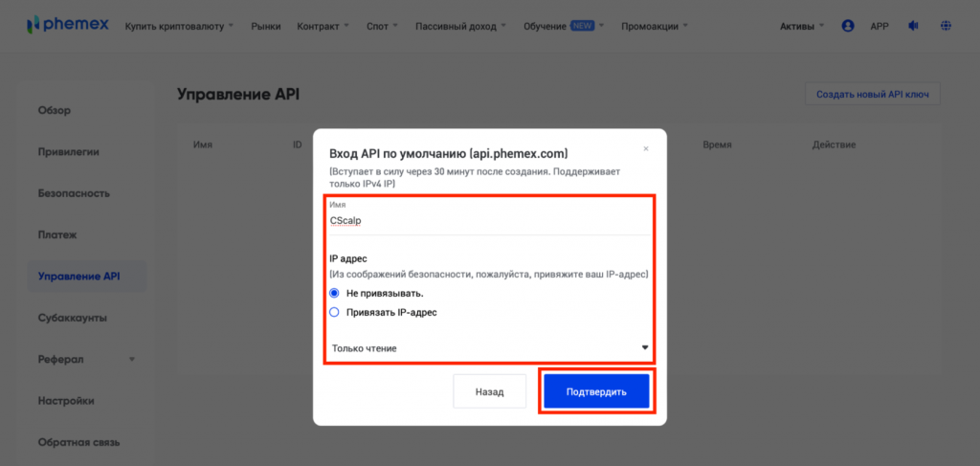
Task: Expand 'Купить криптовалюту' menu
Action: [x=179, y=26]
